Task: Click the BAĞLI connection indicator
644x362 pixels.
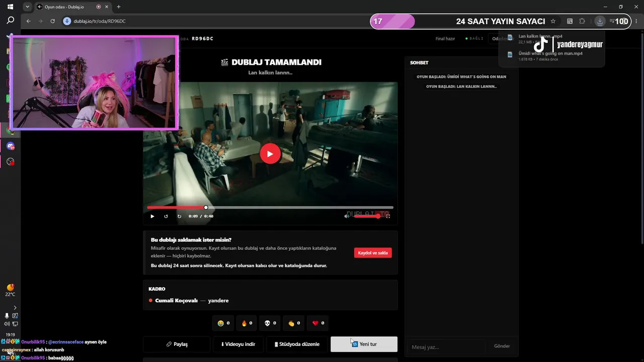Action: pyautogui.click(x=474, y=39)
